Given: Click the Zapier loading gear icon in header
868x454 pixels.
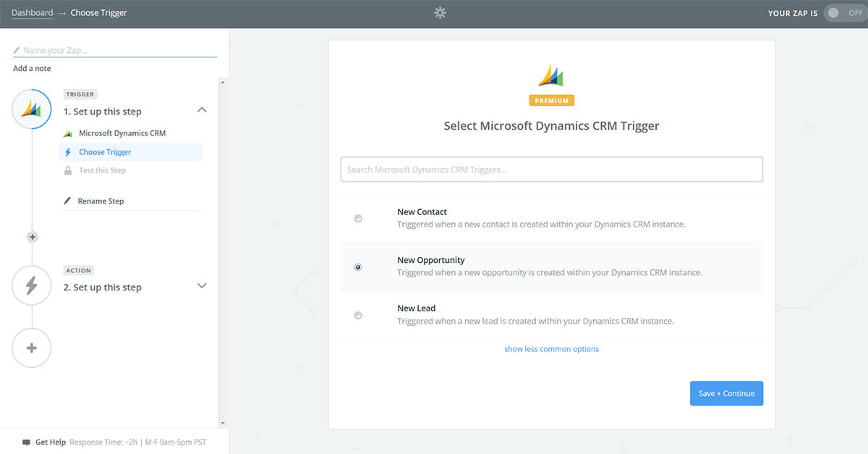Looking at the screenshot, I should tap(440, 13).
